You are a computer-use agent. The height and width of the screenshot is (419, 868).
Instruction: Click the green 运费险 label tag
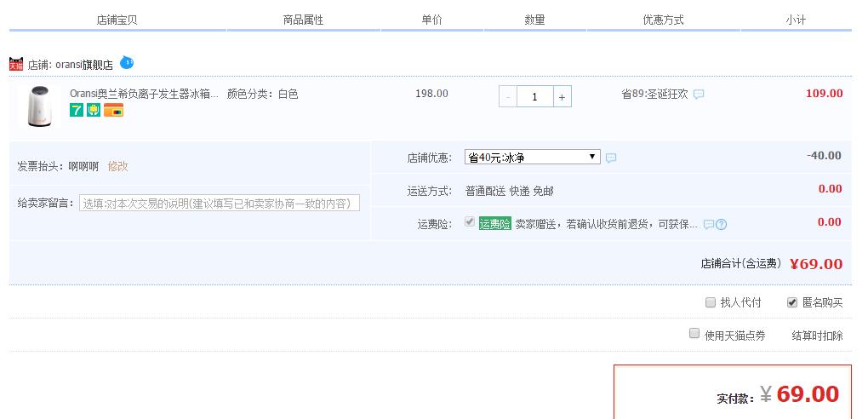click(x=495, y=225)
